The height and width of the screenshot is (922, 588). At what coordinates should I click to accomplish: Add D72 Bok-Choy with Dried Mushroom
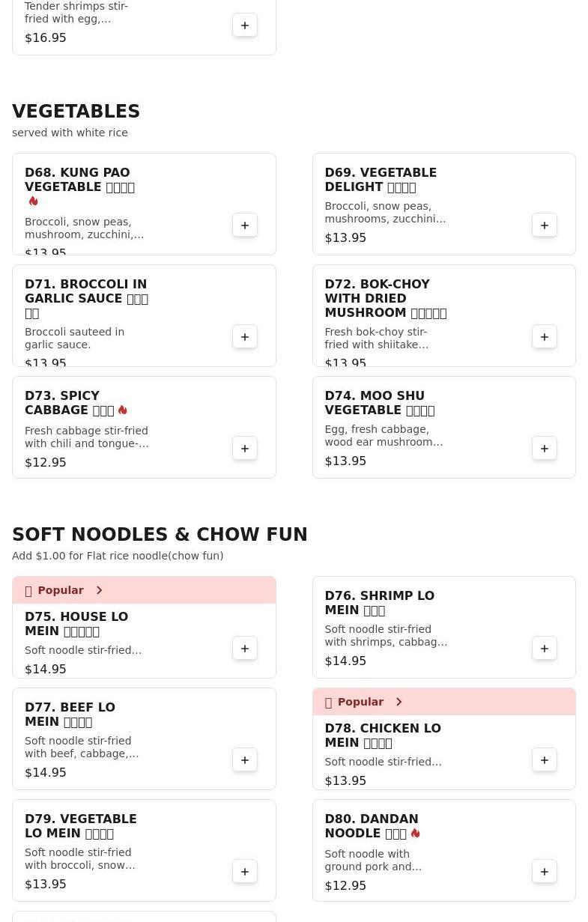click(545, 337)
